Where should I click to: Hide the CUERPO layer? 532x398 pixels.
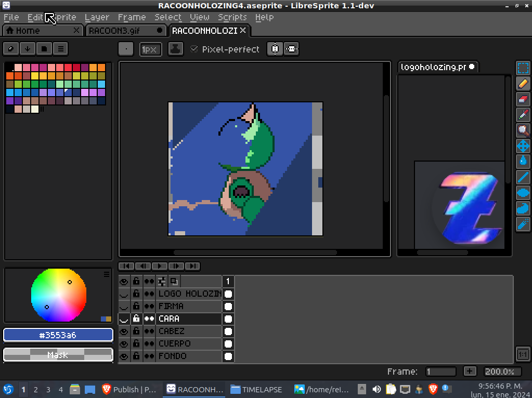click(x=124, y=344)
